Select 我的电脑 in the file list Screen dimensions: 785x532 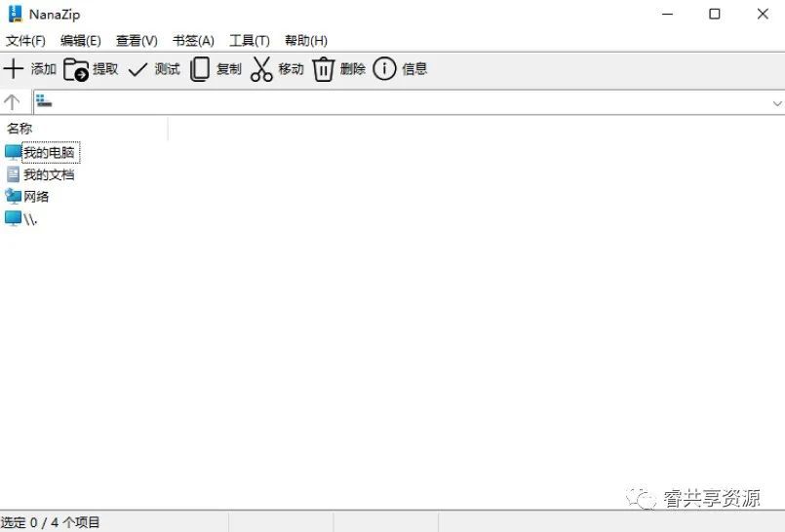(x=49, y=153)
